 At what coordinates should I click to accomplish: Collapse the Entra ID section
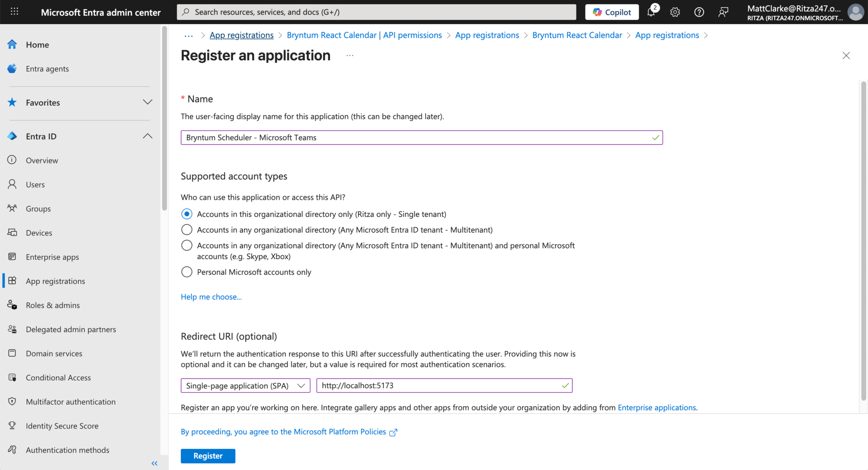(x=147, y=136)
